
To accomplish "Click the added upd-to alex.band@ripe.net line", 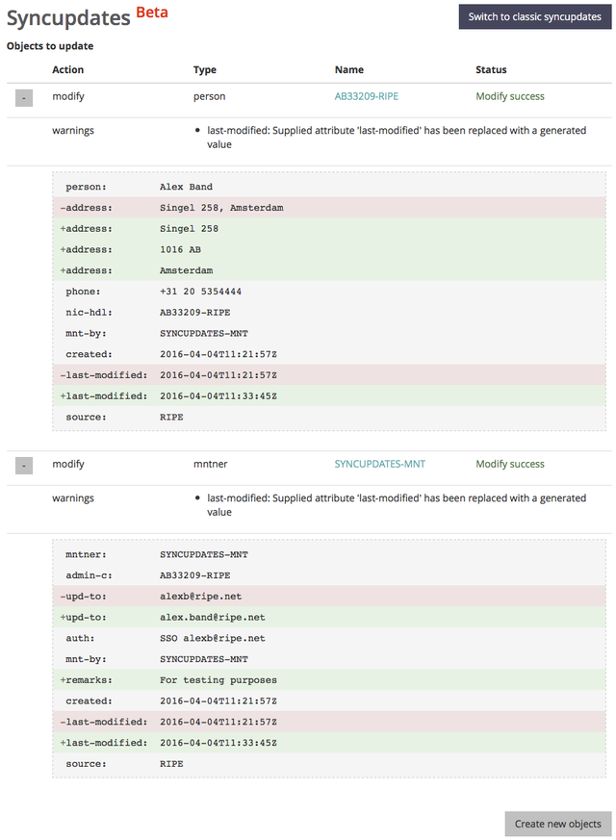I will click(x=329, y=617).
